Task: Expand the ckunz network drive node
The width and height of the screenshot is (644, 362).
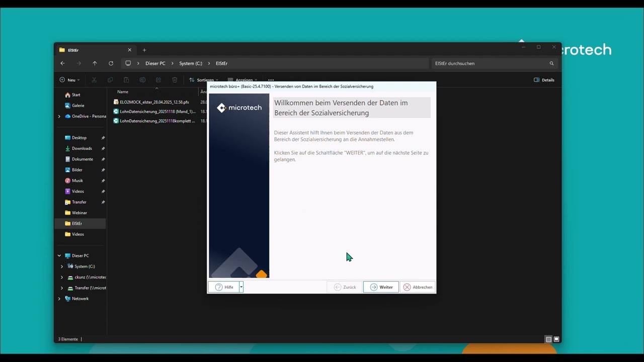Action: point(62,277)
